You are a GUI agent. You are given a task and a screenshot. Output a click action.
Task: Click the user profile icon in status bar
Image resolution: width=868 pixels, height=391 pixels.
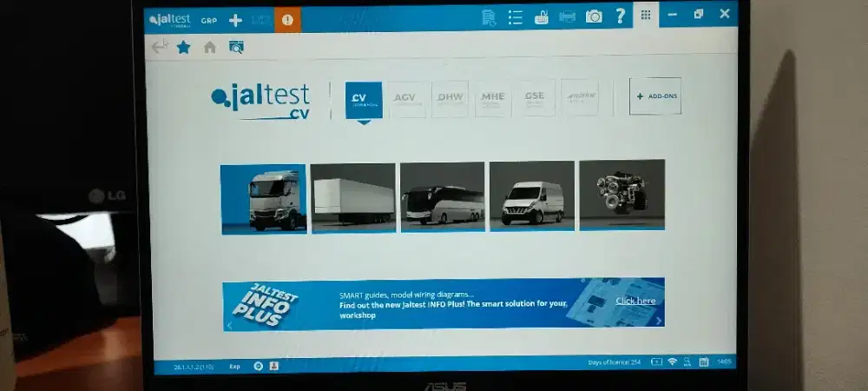274,366
